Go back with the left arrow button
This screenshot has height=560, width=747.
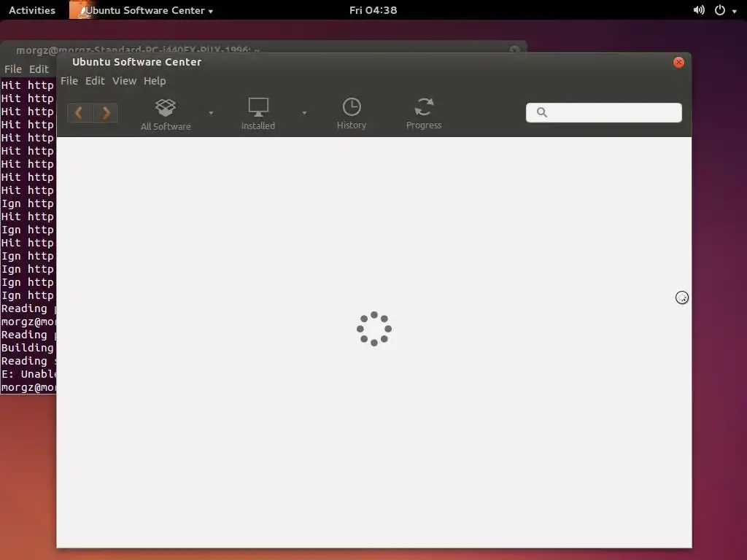click(x=80, y=113)
